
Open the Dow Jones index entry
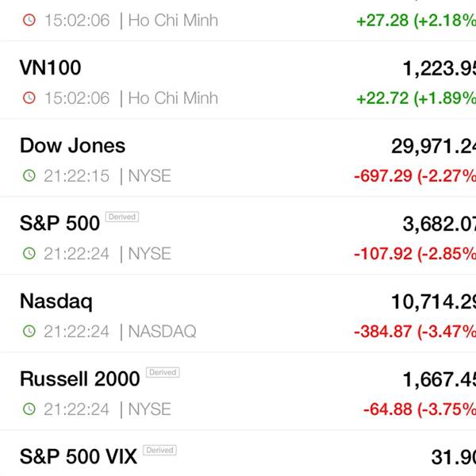(x=238, y=158)
